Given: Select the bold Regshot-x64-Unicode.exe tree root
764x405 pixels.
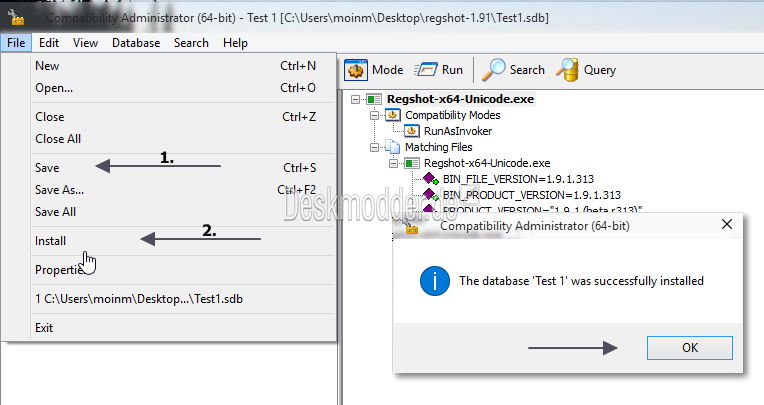Looking at the screenshot, I should pyautogui.click(x=460, y=99).
